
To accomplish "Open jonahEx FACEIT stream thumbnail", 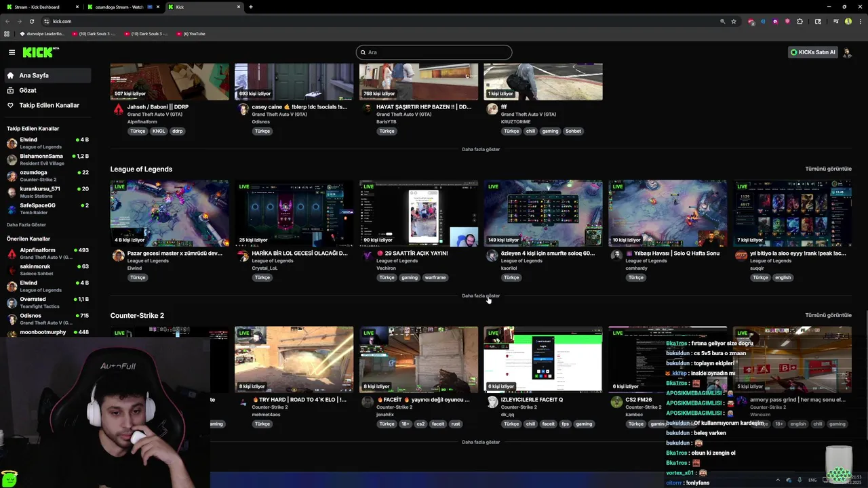I will coord(418,359).
